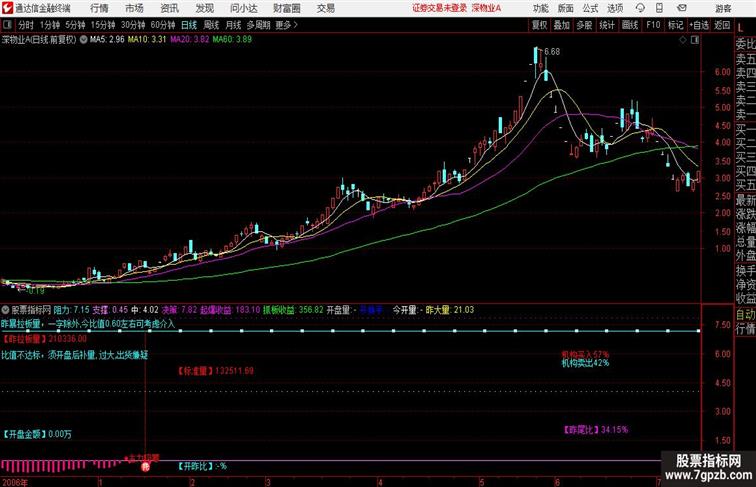Toggle the chart panel layout icon near diamond
Screen dimensions: 756x487
pos(695,40)
